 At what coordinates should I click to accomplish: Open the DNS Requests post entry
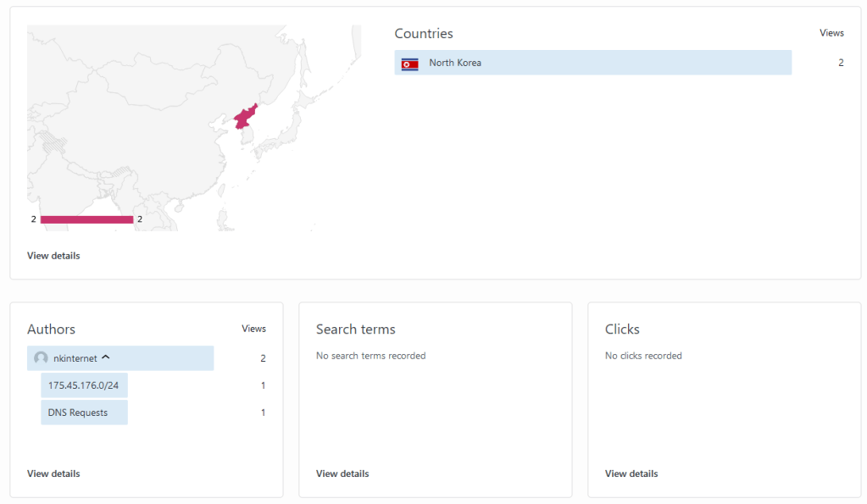click(x=78, y=413)
